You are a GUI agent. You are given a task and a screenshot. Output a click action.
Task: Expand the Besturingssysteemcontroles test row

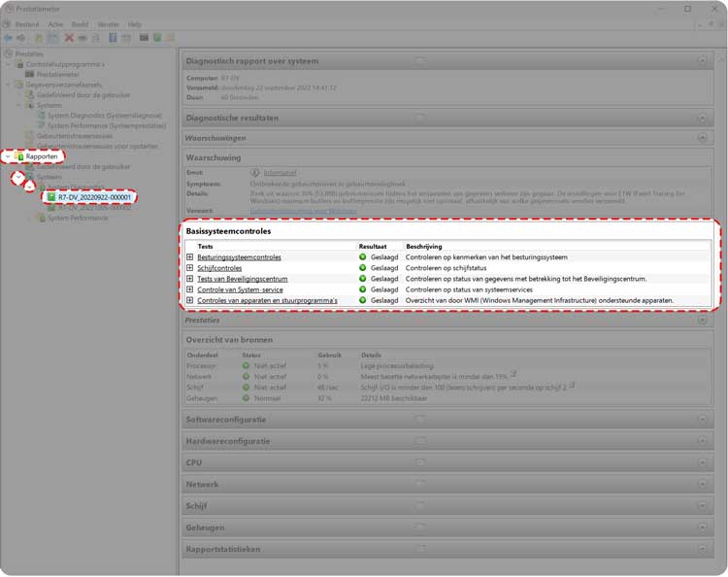click(x=190, y=257)
